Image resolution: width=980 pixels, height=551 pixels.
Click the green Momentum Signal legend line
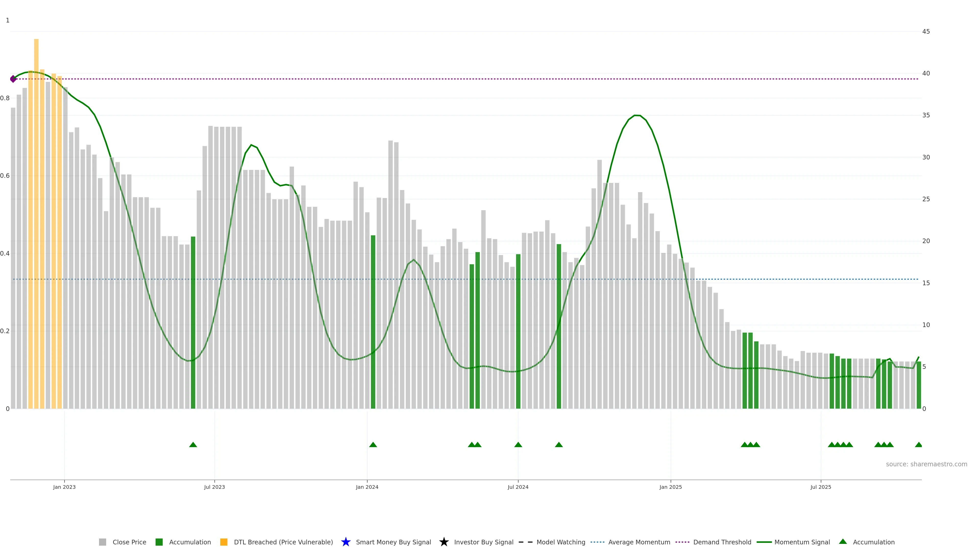point(764,542)
